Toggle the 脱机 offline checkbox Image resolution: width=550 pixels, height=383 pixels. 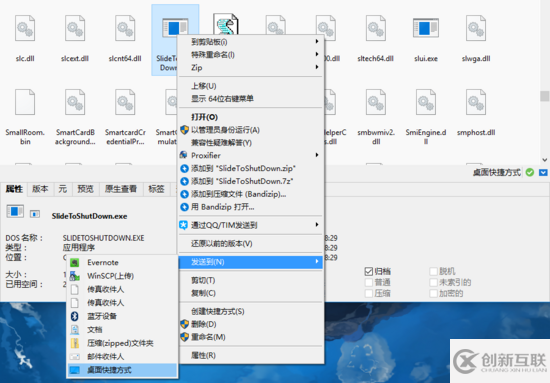click(x=434, y=271)
